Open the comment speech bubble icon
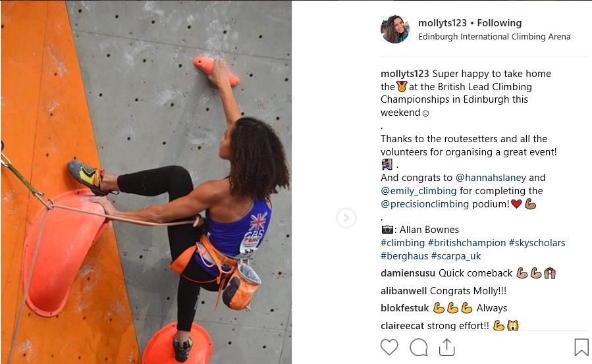Image resolution: width=592 pixels, height=364 pixels. point(418,347)
